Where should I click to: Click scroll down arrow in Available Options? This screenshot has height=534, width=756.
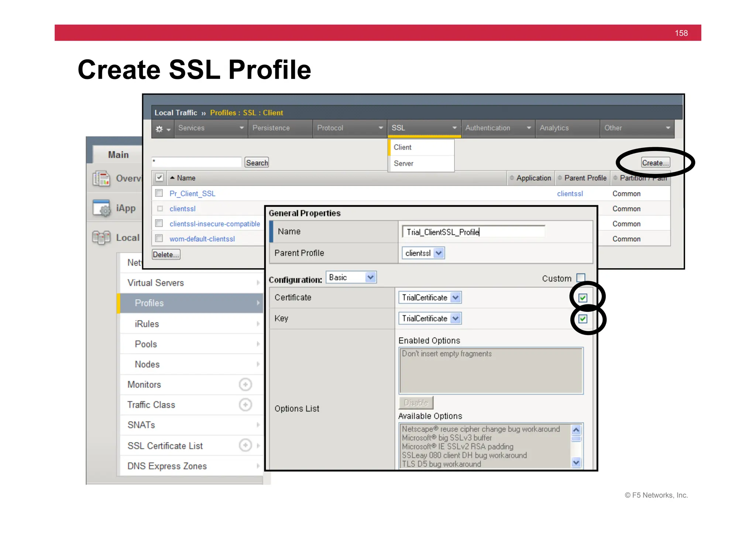pos(576,462)
